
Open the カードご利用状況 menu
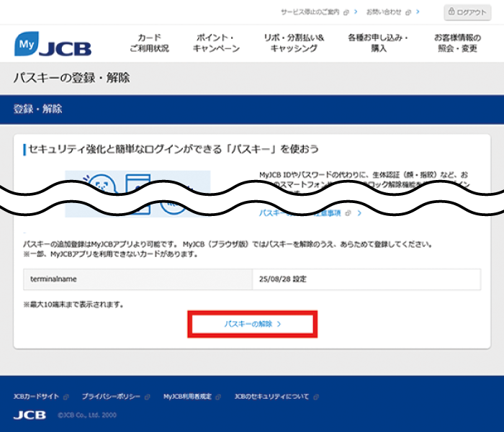(149, 43)
